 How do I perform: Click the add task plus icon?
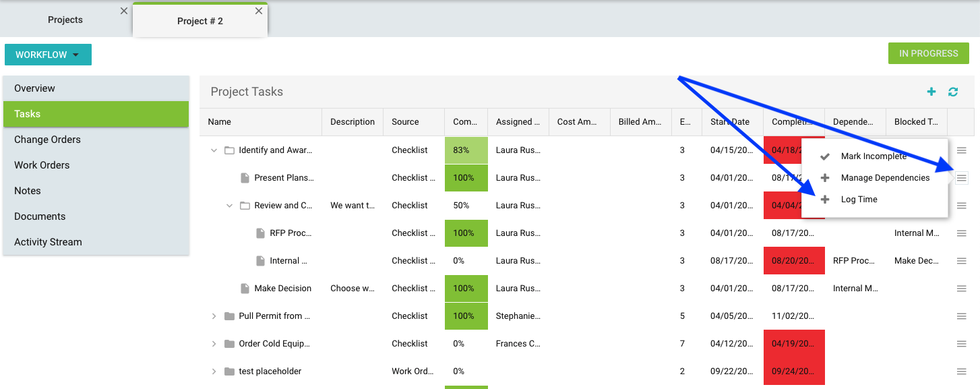[931, 92]
